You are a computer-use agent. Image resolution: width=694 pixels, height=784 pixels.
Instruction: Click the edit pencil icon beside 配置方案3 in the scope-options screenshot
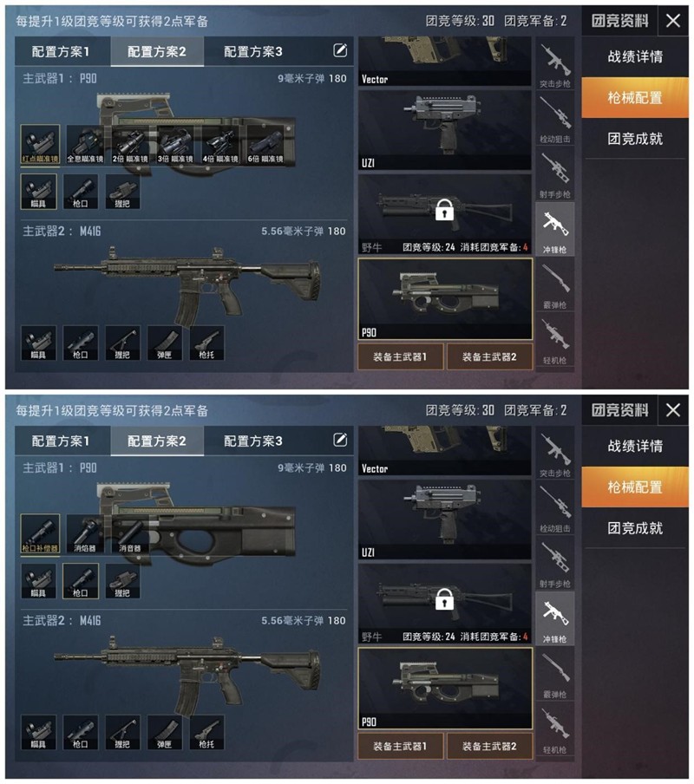point(340,50)
